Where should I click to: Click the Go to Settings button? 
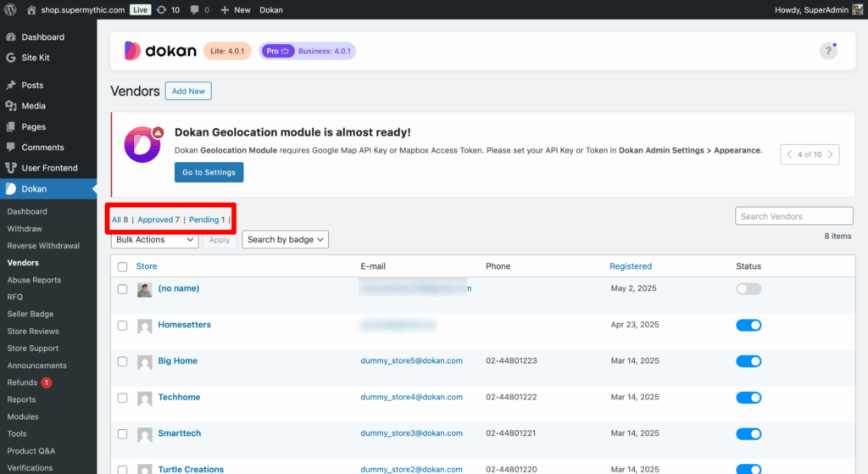(209, 172)
